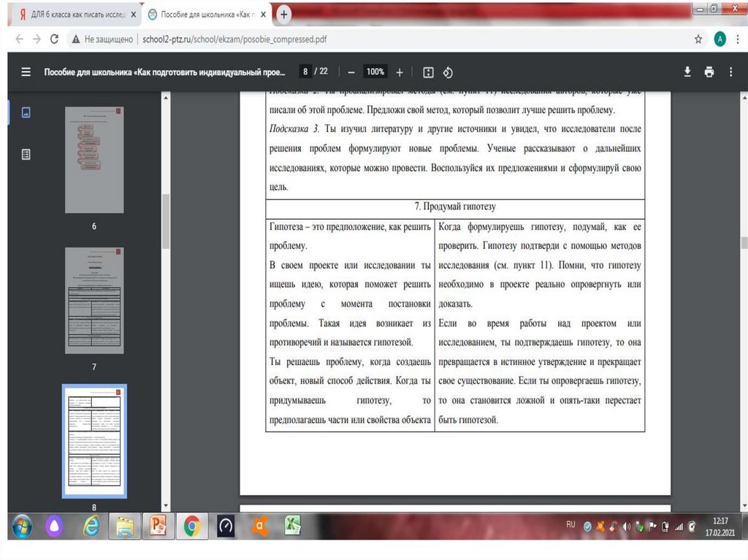Rotate the PDF counterclockwise

[448, 72]
